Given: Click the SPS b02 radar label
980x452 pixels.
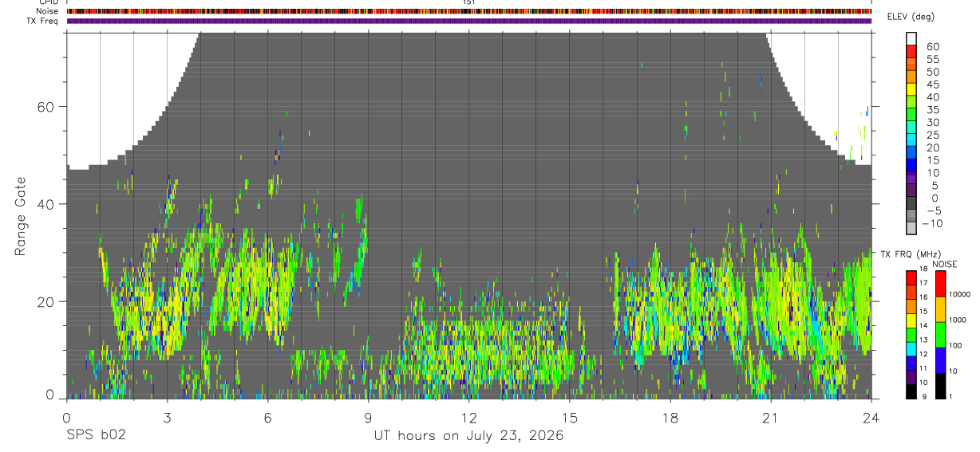Looking at the screenshot, I should [x=96, y=435].
